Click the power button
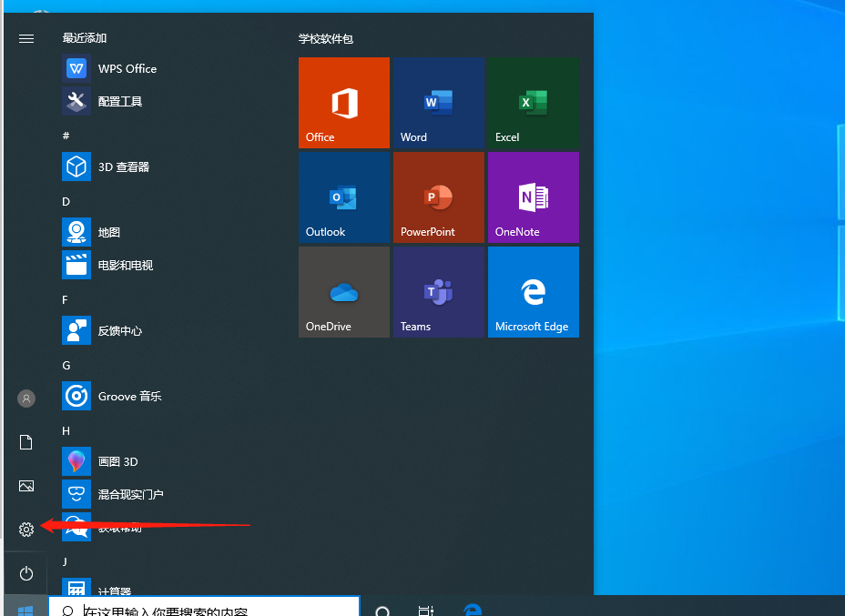845x616 pixels. tap(25, 573)
